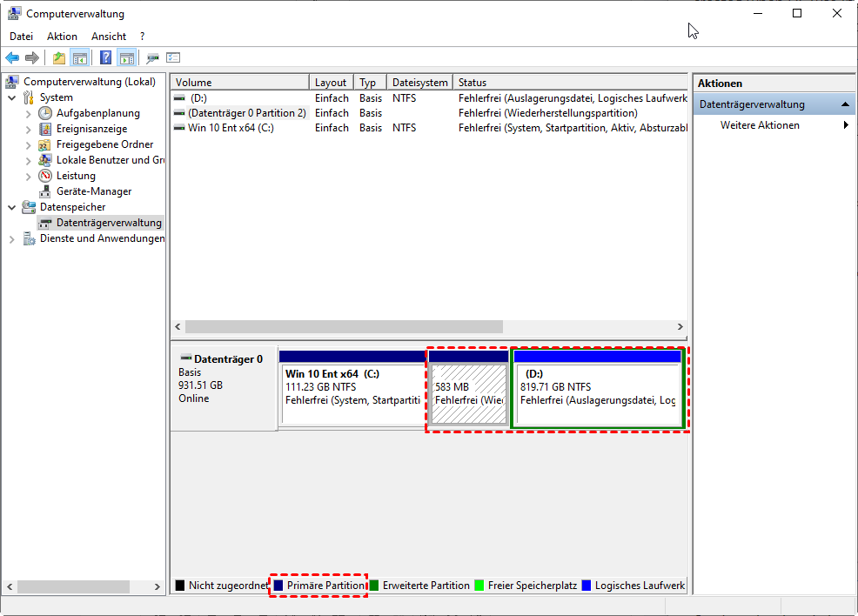
Task: Sort by the Dateisystem column header
Action: [x=419, y=83]
